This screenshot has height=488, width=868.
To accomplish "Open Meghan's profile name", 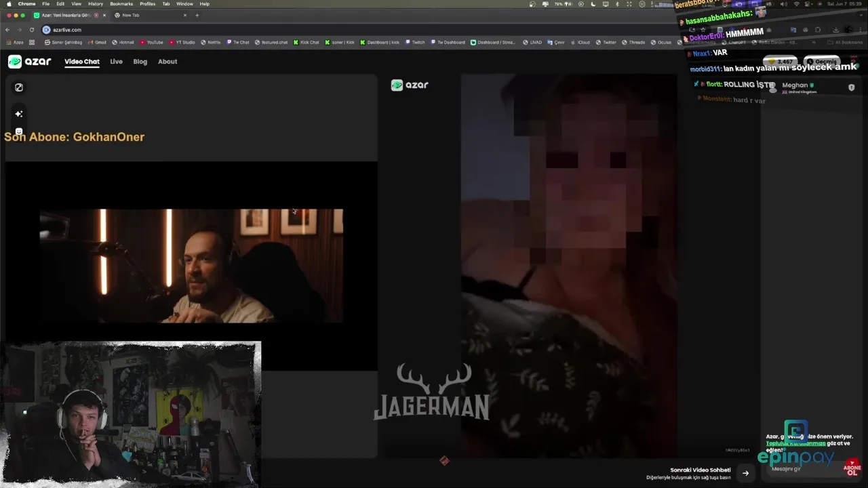I will coord(795,85).
